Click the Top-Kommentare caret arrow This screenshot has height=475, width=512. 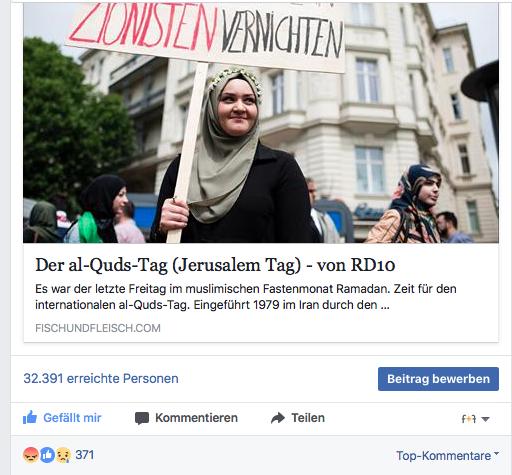496,453
